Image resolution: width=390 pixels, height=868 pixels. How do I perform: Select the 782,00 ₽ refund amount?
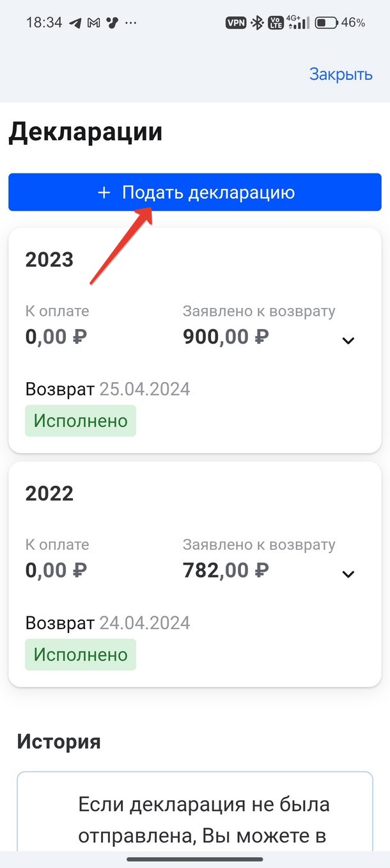pyautogui.click(x=226, y=570)
